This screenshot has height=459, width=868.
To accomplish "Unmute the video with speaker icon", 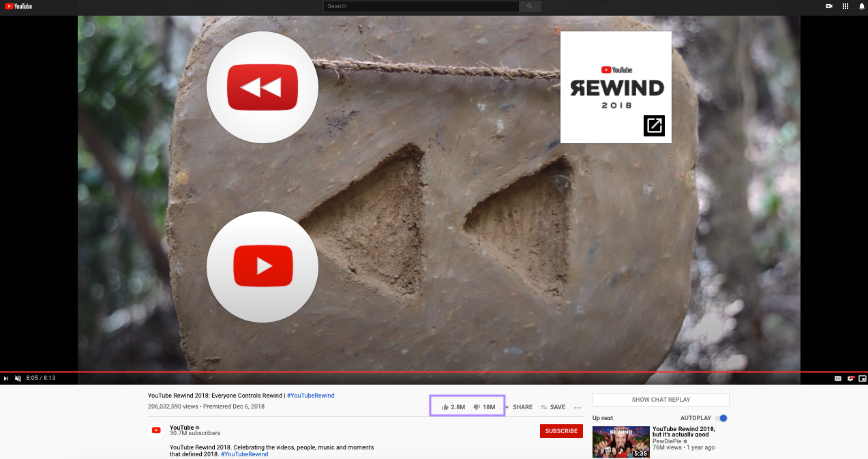I will tap(18, 378).
